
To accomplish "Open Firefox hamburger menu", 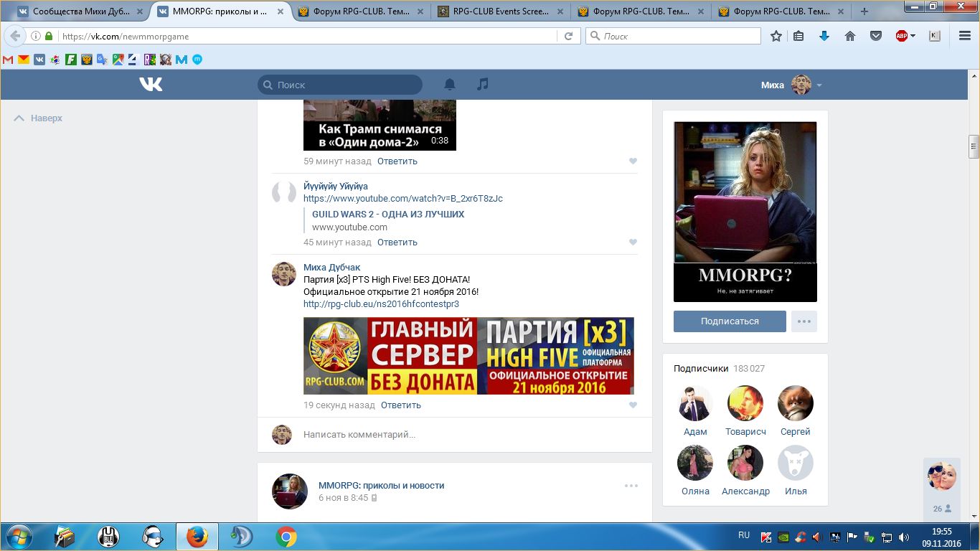I will 965,36.
